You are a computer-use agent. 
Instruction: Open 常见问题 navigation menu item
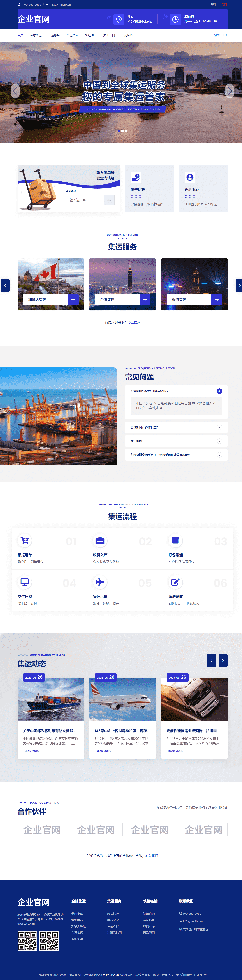[127, 35]
